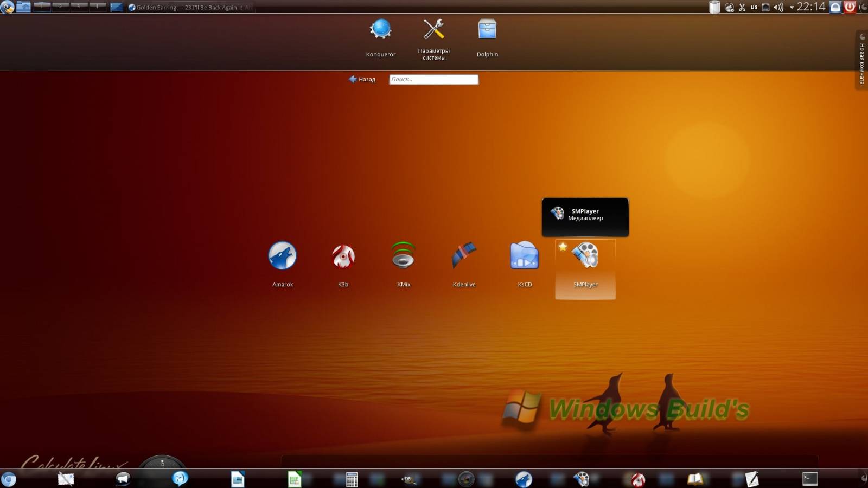The width and height of the screenshot is (868, 488).
Task: Open calculator in bottom dock
Action: point(352,479)
